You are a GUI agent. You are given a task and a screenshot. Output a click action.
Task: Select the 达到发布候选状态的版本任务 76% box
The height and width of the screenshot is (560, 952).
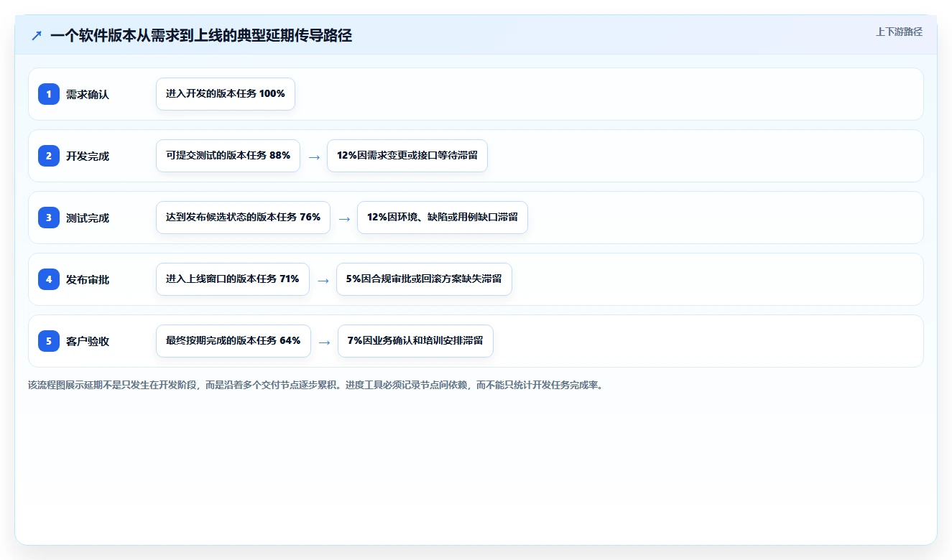coord(243,218)
